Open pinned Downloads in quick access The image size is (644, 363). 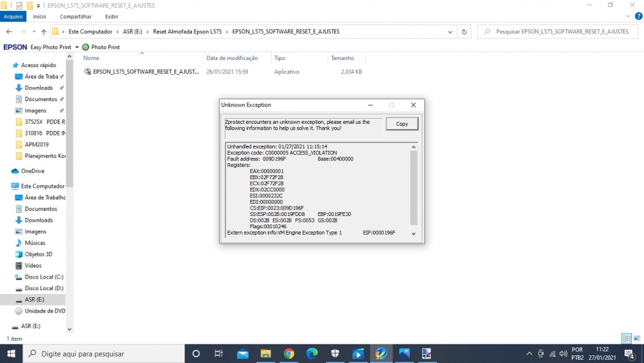pos(39,88)
